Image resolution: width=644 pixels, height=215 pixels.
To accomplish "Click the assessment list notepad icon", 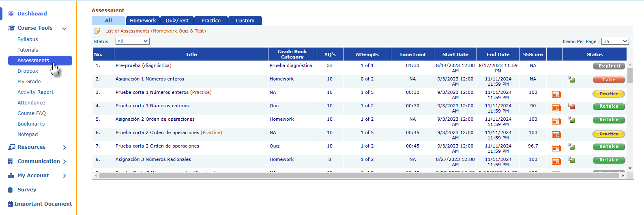I will [97, 31].
